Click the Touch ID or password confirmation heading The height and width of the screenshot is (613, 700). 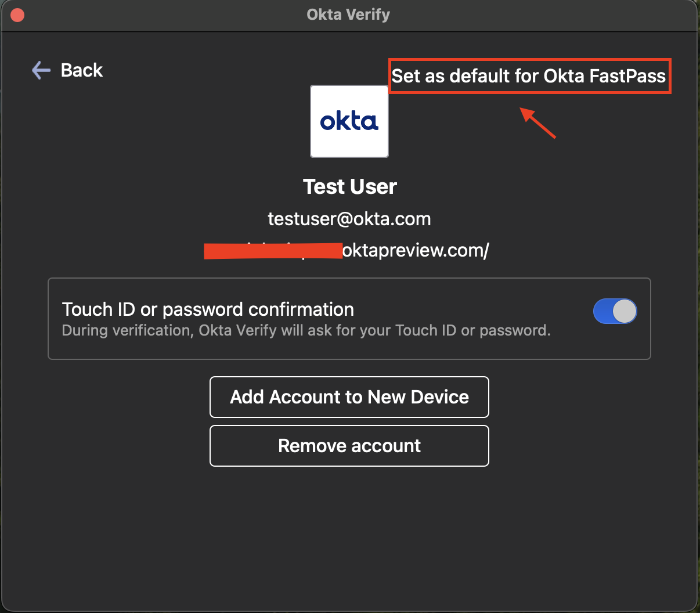(x=208, y=309)
